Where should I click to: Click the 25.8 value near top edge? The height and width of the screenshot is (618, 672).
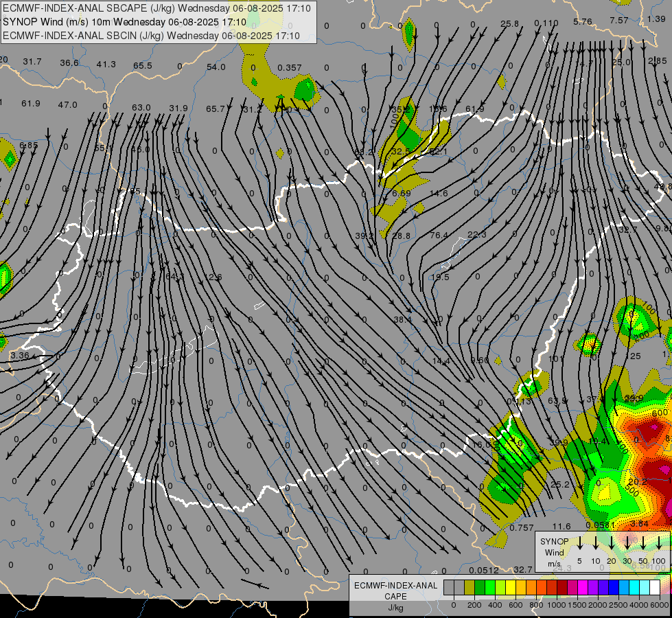(509, 24)
